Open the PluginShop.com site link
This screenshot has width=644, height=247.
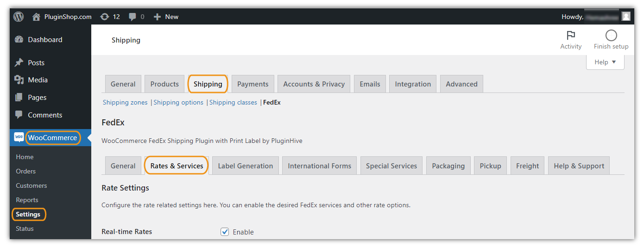click(68, 17)
